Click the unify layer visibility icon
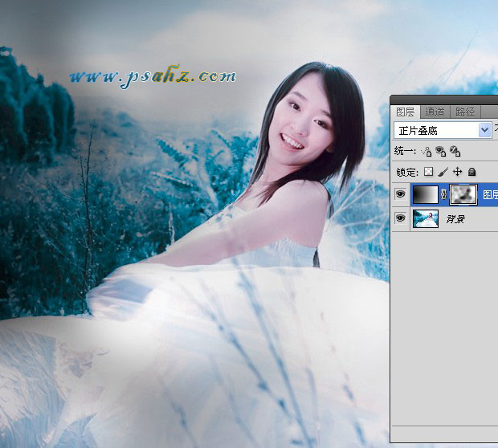 point(441,151)
